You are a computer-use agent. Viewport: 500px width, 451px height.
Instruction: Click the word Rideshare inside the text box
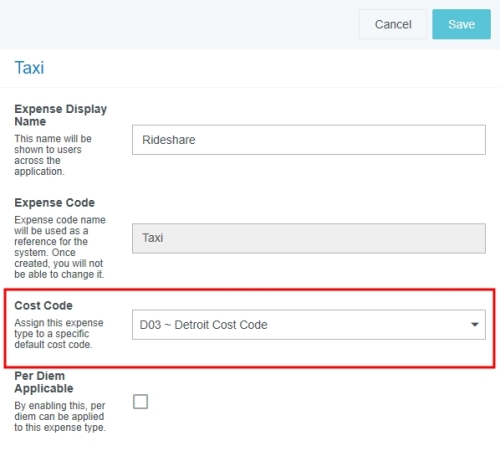pyautogui.click(x=169, y=140)
